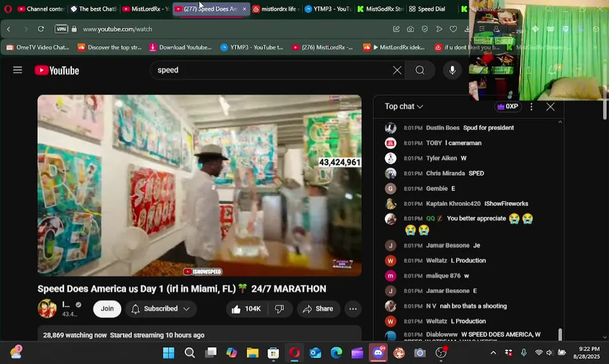Reload the current page
The height and width of the screenshot is (364, 609).
click(41, 29)
